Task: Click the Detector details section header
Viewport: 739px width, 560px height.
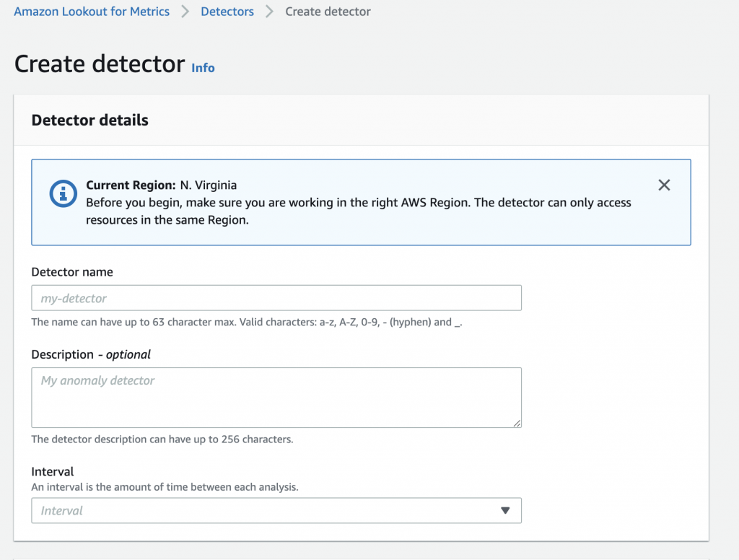Action: pyautogui.click(x=90, y=121)
